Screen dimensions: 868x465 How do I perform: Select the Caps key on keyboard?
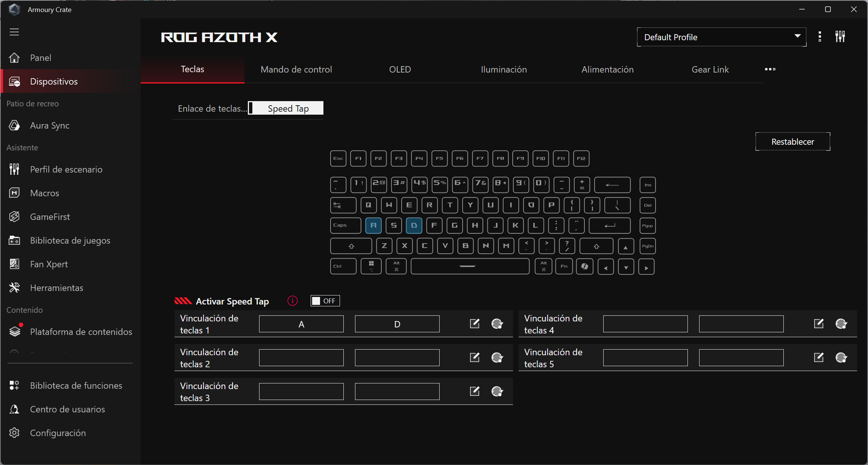click(x=346, y=226)
